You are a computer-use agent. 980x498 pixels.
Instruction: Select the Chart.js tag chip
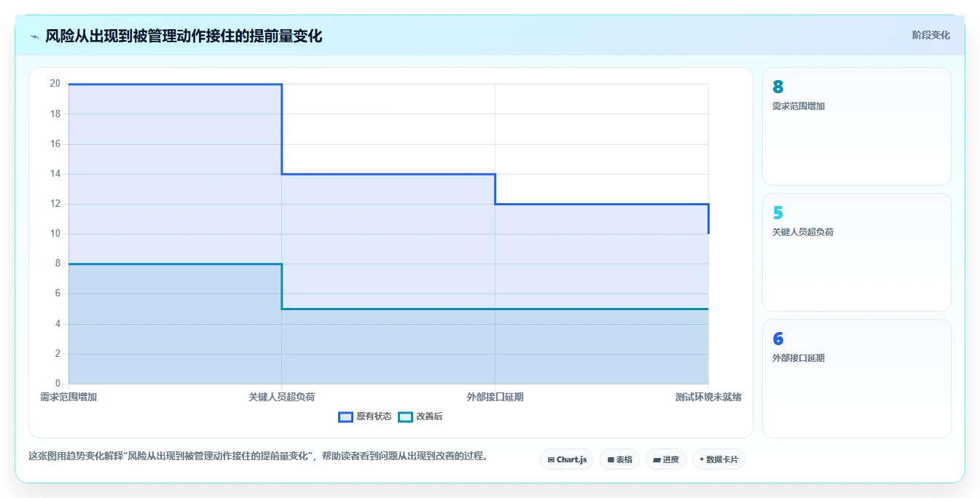pos(567,459)
